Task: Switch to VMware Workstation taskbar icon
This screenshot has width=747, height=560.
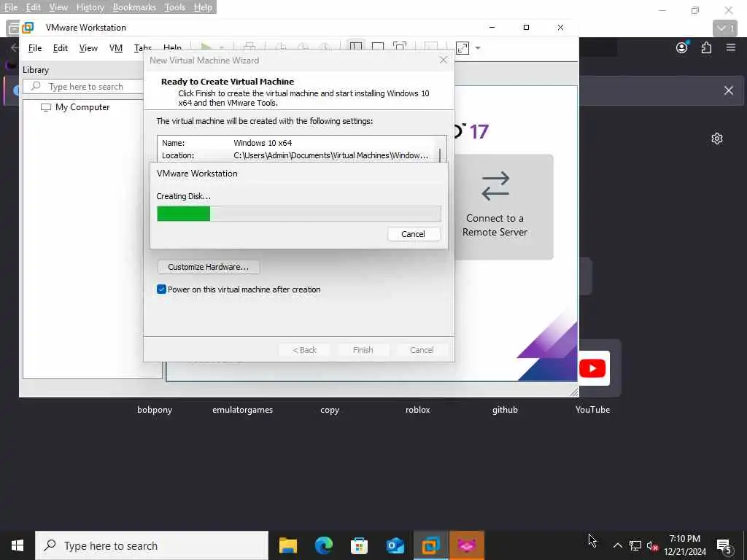Action: coord(431,545)
